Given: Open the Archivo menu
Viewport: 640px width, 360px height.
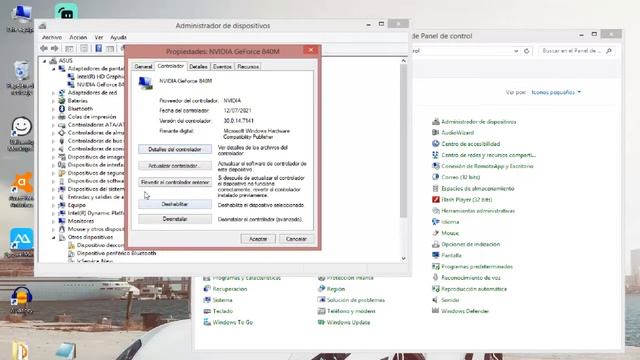Looking at the screenshot, I should [x=52, y=37].
